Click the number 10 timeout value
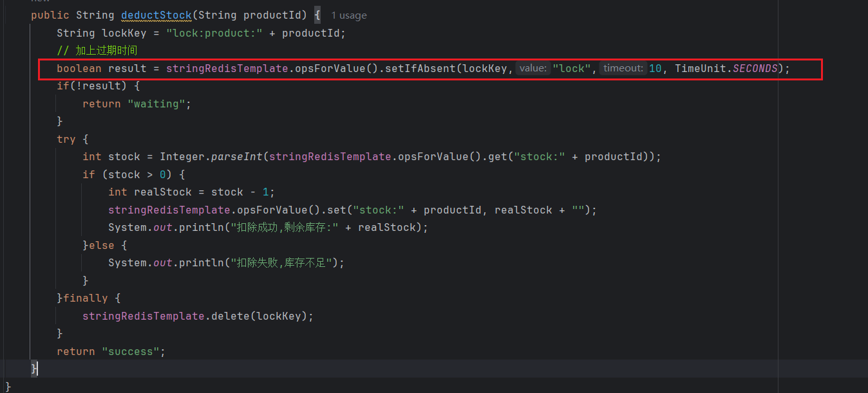Screen dimensions: 868x393 pyautogui.click(x=655, y=68)
